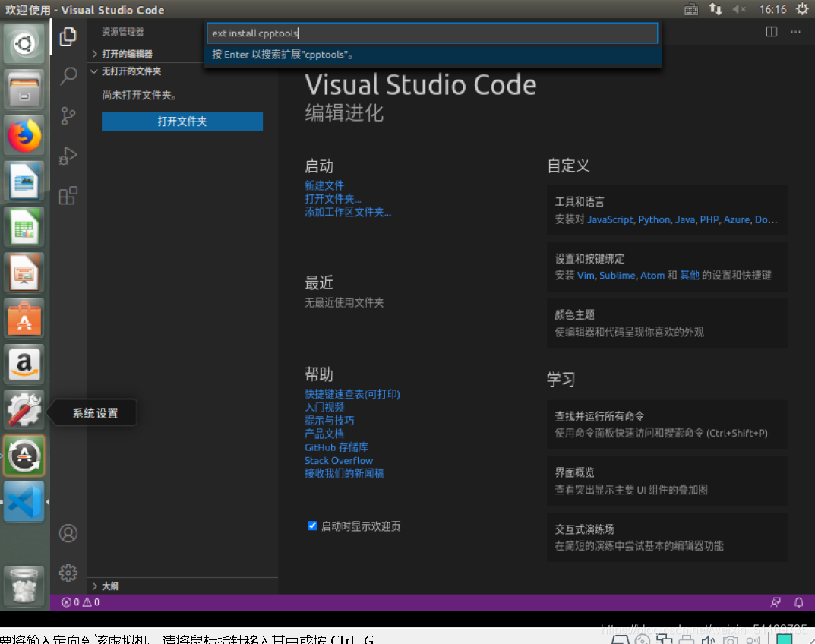Open Amazon from the dock
Image resolution: width=815 pixels, height=644 pixels.
24,364
